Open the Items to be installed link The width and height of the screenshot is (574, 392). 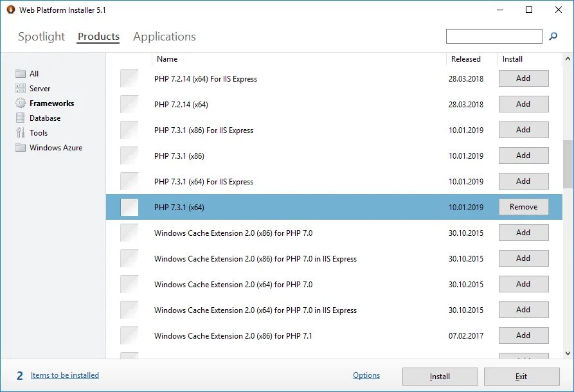coord(65,375)
